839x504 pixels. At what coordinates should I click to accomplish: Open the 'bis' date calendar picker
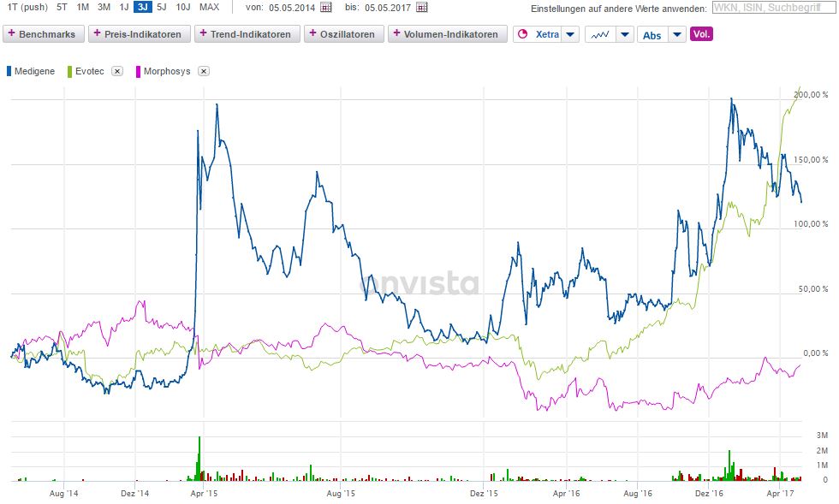tap(422, 8)
